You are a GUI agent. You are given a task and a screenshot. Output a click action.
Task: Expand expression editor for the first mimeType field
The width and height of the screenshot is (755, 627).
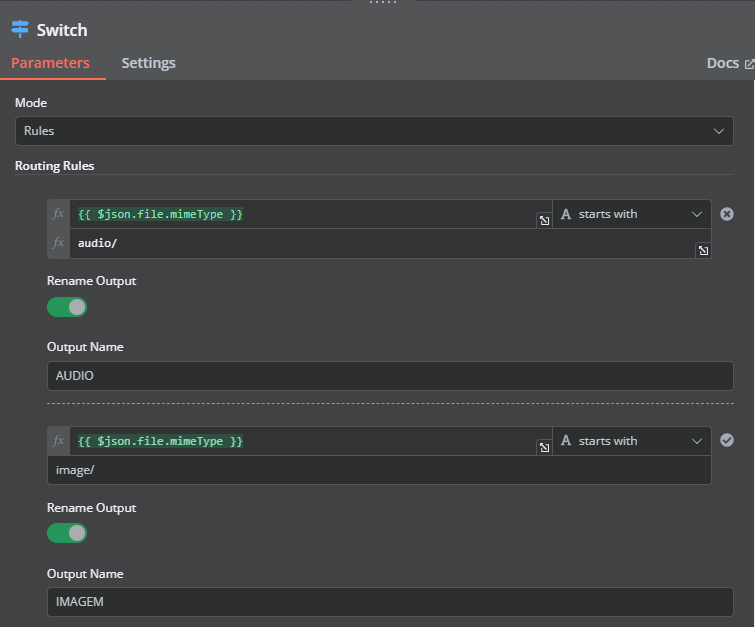[544, 221]
